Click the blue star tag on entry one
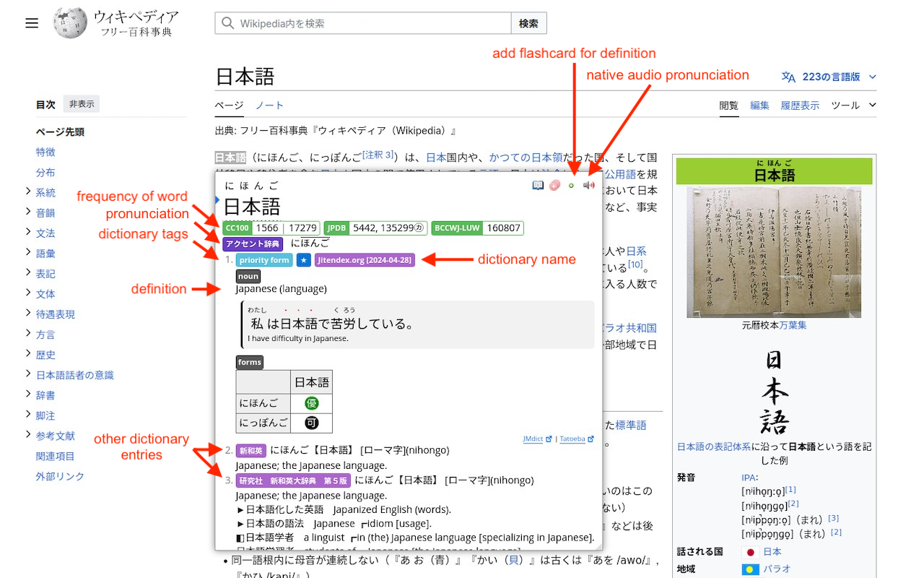 [302, 259]
